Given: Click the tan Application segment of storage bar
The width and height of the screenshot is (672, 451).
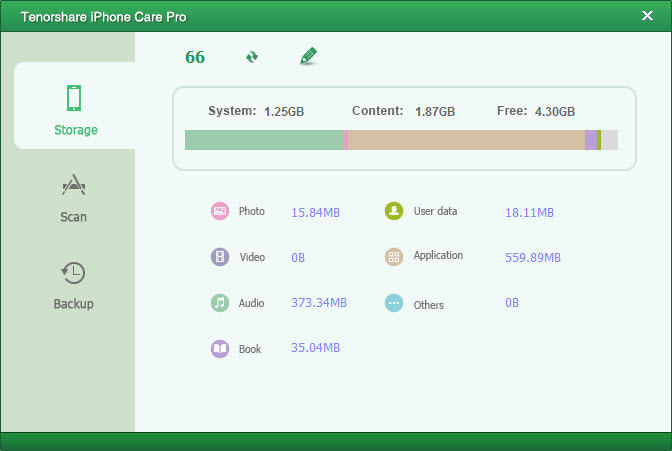Looking at the screenshot, I should (x=466, y=140).
